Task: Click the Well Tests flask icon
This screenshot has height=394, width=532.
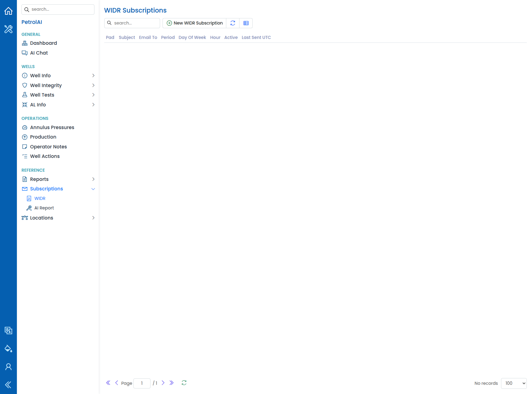Action: [25, 95]
